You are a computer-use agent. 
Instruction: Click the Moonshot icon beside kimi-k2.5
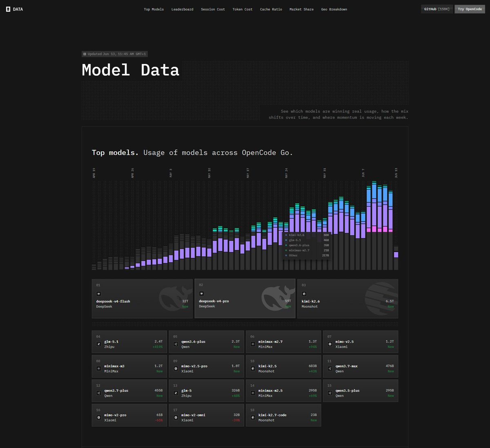[x=253, y=368]
